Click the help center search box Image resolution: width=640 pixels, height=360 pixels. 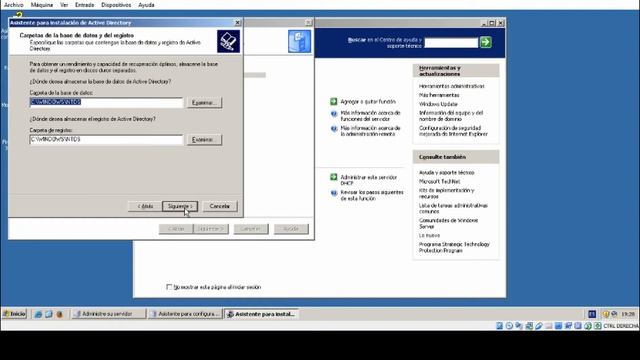[x=451, y=42]
